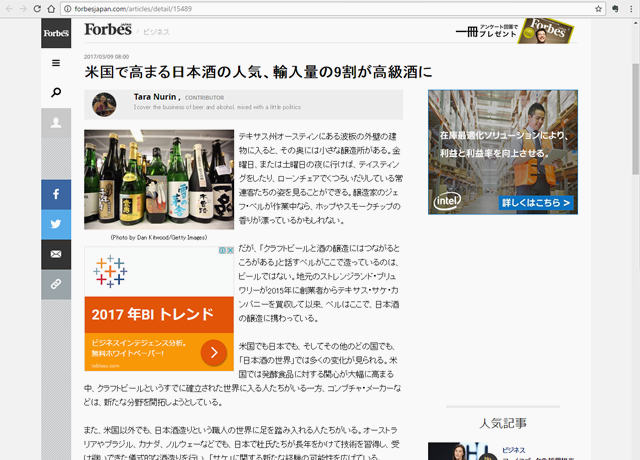
Task: Share the article via the email icon
Action: [x=56, y=254]
